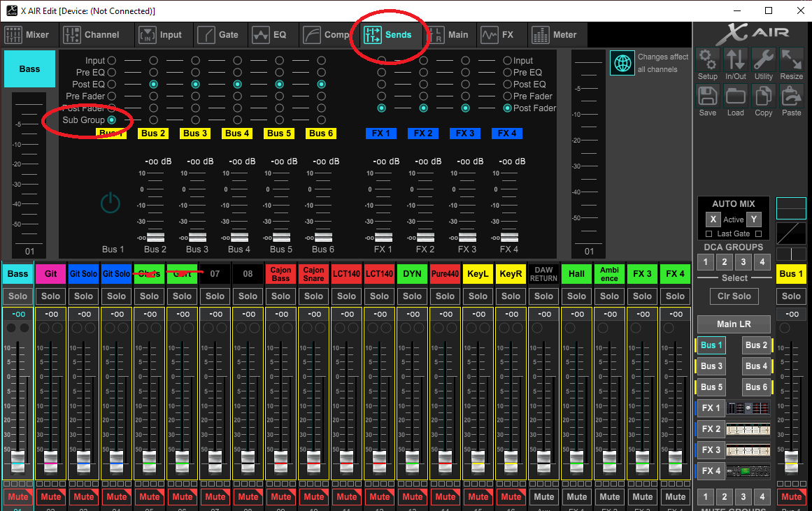812x511 pixels.
Task: Solo the Hall channel
Action: [576, 296]
